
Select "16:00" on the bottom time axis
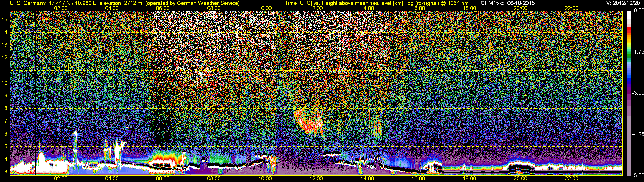(x=418, y=179)
